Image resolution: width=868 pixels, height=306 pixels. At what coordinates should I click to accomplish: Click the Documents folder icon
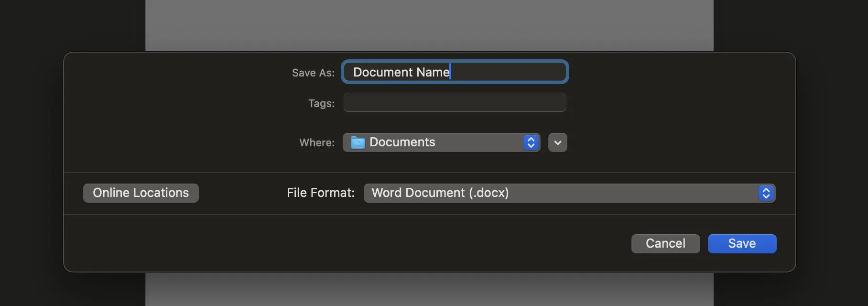[358, 142]
